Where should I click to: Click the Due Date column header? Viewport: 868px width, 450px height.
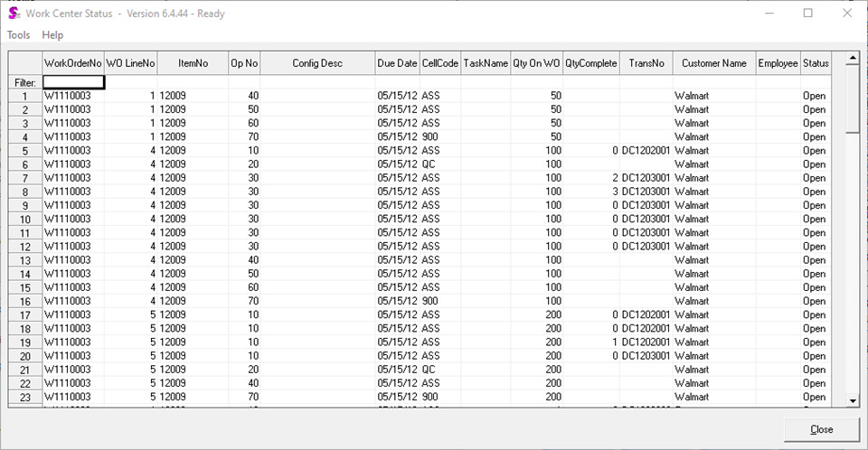[397, 63]
